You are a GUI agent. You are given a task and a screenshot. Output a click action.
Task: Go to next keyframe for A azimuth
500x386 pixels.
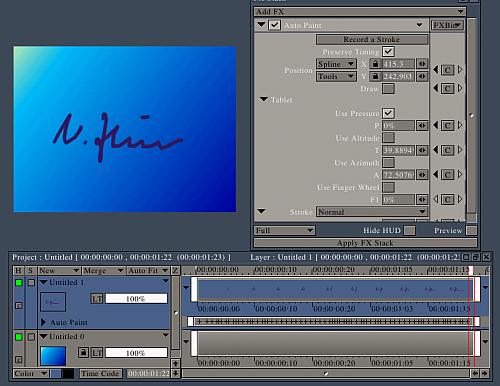460,174
